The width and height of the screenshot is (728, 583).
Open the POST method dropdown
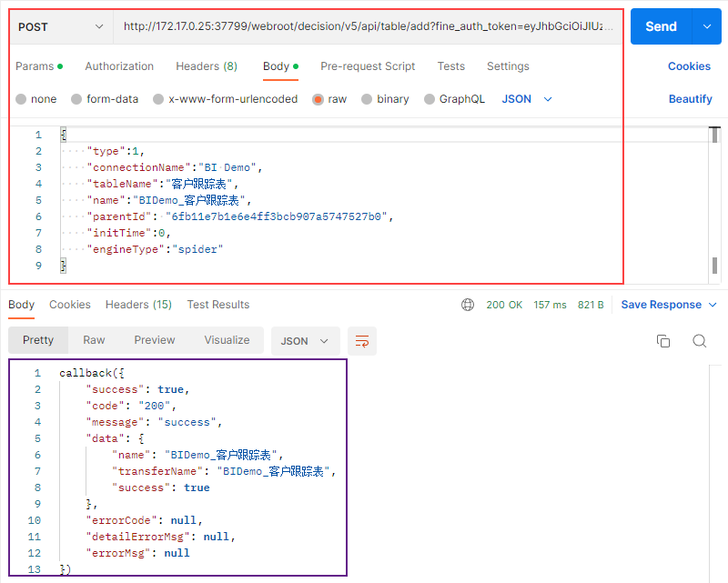pos(61,27)
